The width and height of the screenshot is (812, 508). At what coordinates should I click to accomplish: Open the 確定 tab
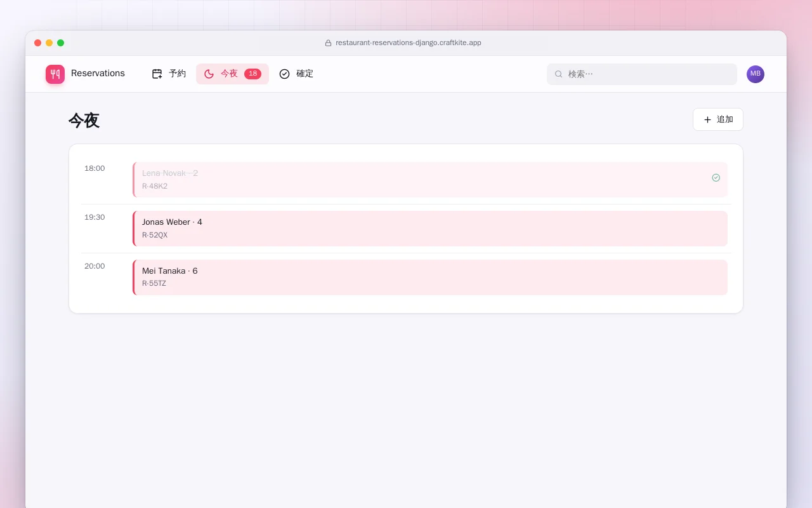pyautogui.click(x=296, y=74)
